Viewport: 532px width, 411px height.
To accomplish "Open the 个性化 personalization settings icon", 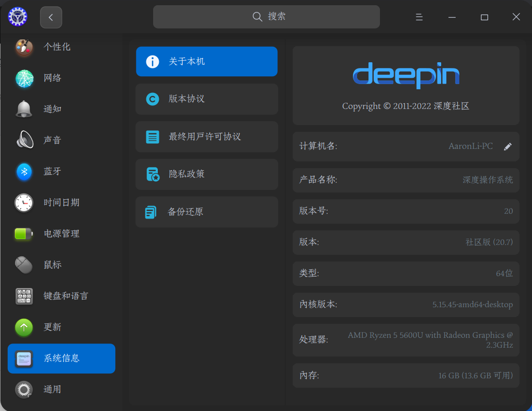I will (x=24, y=47).
